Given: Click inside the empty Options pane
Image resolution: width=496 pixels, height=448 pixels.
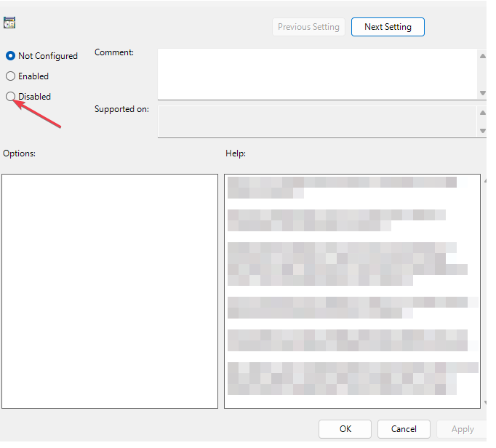Looking at the screenshot, I should (x=110, y=291).
